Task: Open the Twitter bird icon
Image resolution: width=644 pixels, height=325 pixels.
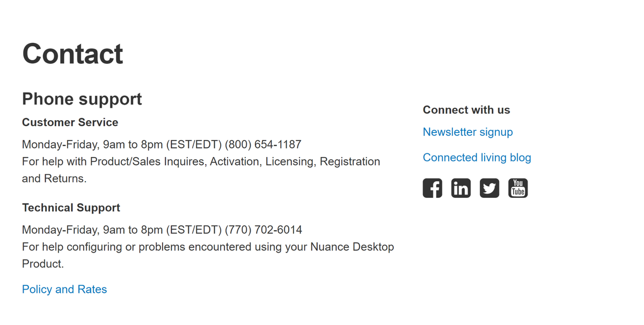Action: (489, 188)
